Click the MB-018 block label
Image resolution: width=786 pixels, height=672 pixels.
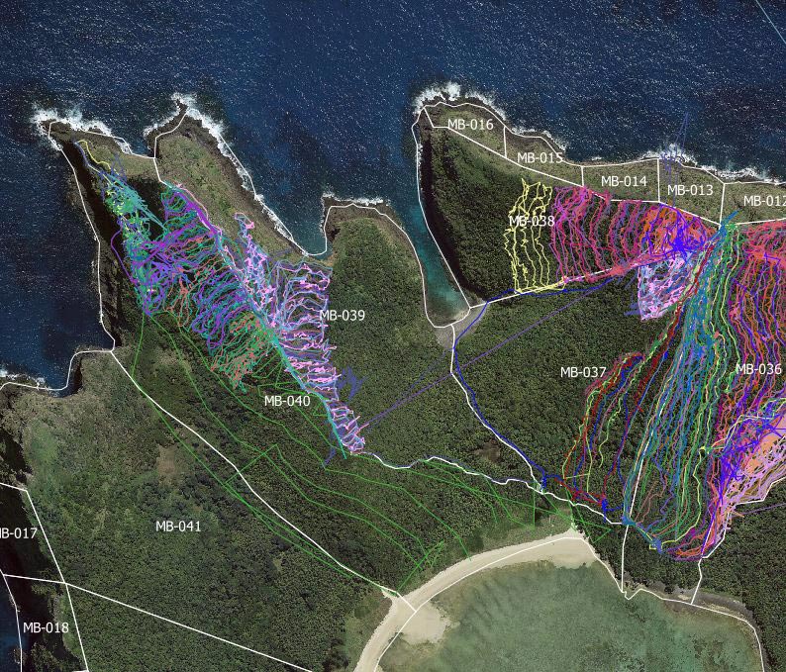46,627
